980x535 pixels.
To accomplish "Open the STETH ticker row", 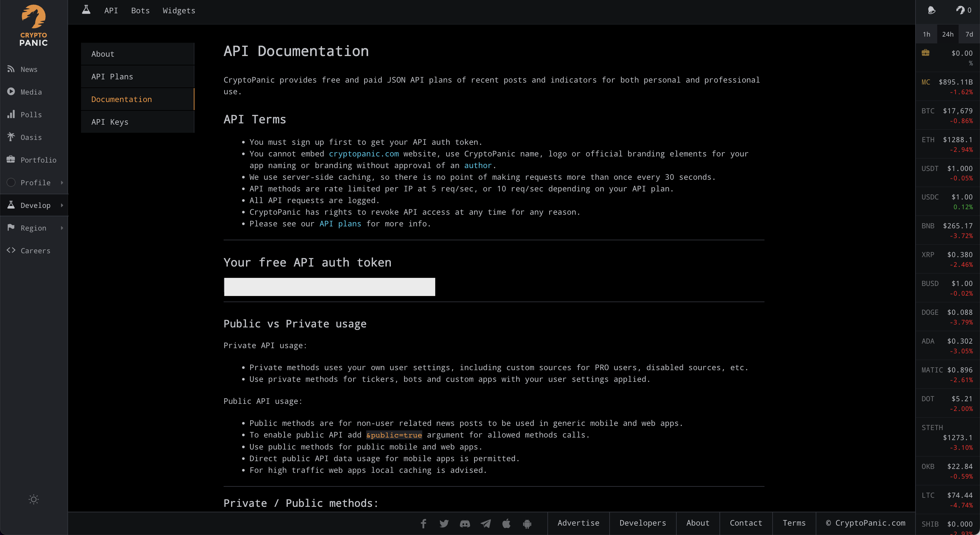I will 947,437.
